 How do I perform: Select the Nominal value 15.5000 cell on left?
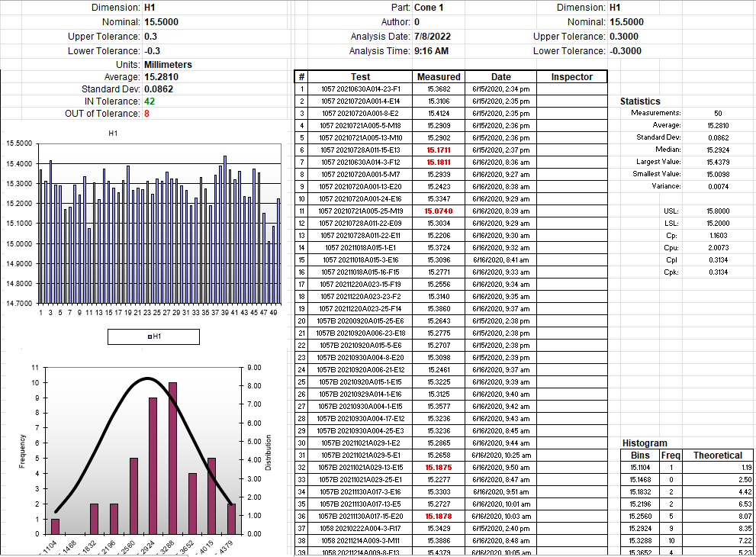tap(161, 22)
